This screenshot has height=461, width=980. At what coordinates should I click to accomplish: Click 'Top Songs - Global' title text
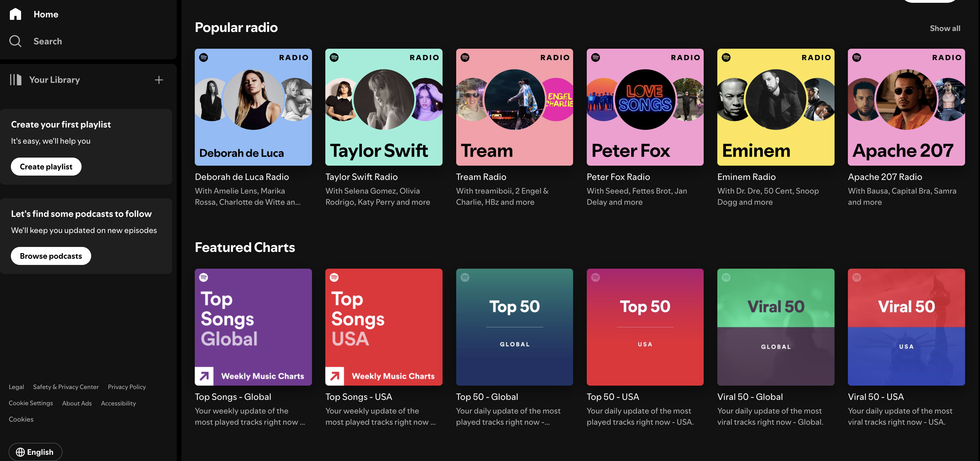tap(233, 397)
